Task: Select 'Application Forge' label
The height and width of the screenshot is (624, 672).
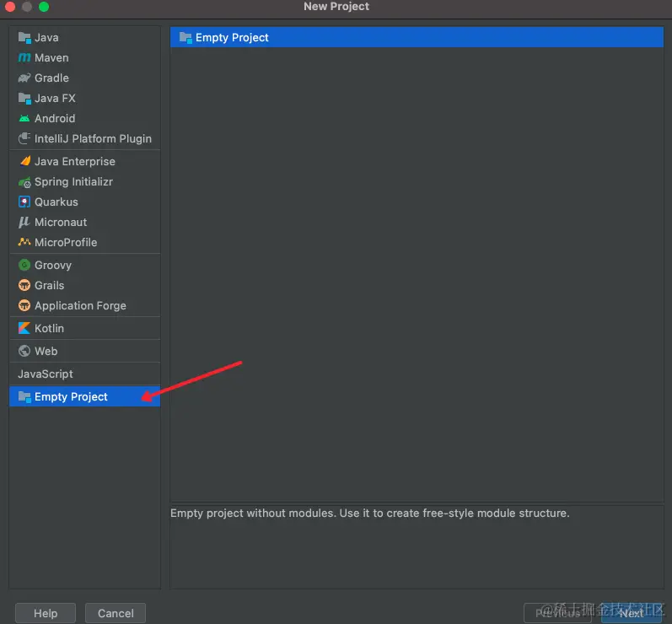Action: pyautogui.click(x=80, y=305)
